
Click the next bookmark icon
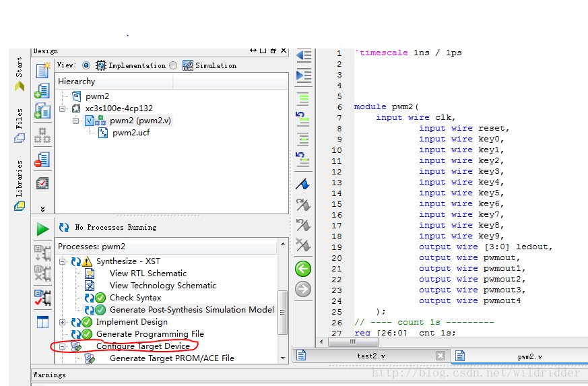click(303, 204)
